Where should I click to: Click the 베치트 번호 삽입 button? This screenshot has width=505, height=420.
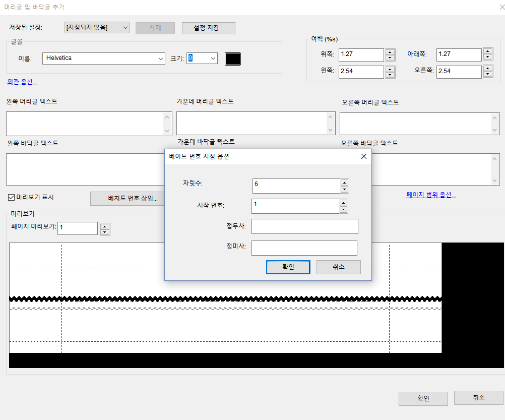tap(128, 198)
